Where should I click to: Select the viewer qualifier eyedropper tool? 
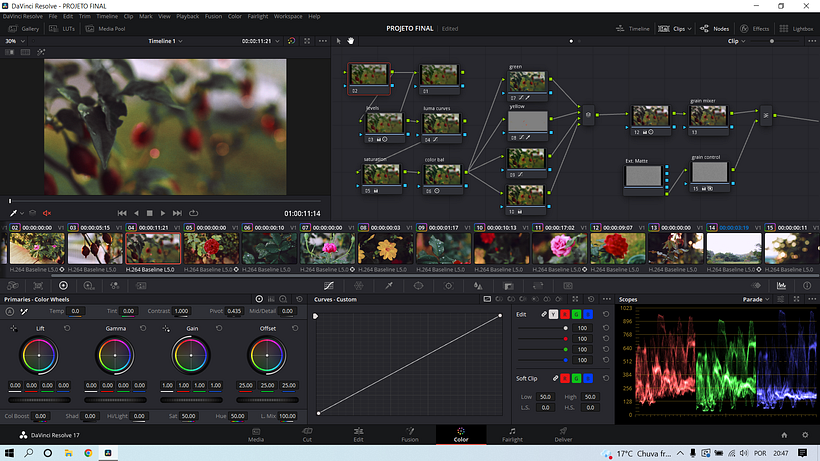tap(14, 213)
